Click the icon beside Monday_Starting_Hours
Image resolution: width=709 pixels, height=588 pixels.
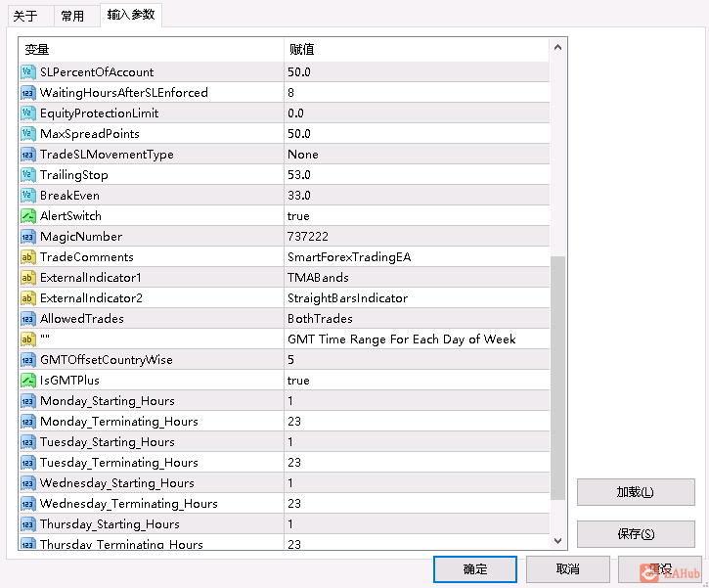click(x=28, y=401)
